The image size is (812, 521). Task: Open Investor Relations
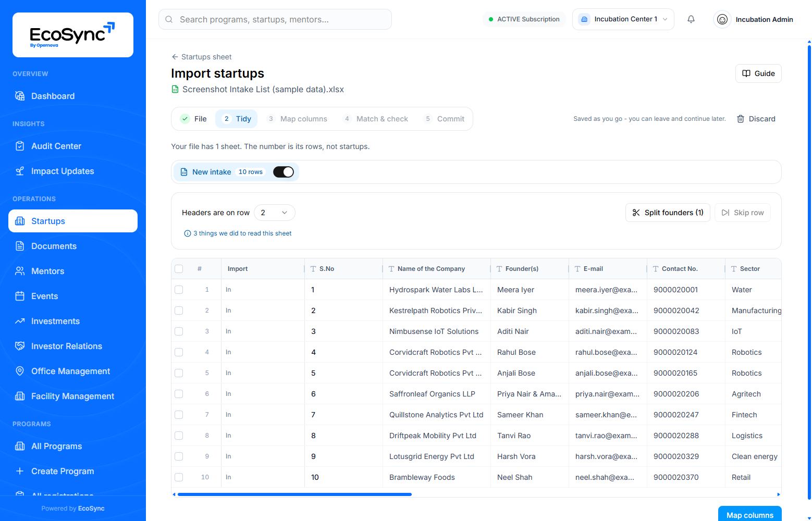click(x=73, y=346)
